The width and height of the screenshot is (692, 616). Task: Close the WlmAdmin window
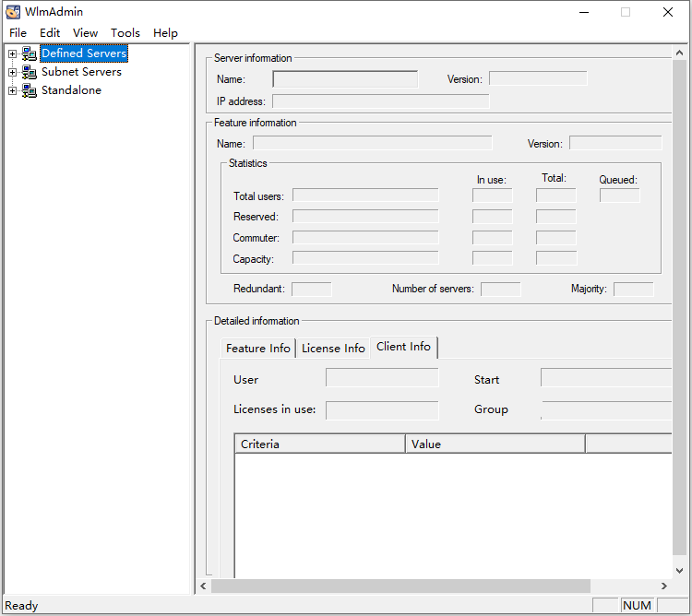pyautogui.click(x=668, y=12)
